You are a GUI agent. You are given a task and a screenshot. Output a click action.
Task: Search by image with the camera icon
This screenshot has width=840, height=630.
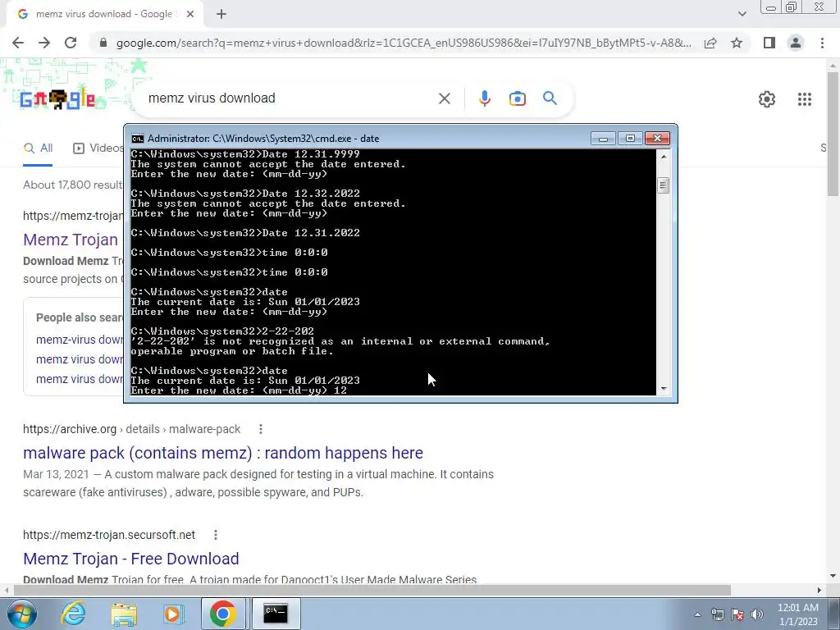coord(517,98)
